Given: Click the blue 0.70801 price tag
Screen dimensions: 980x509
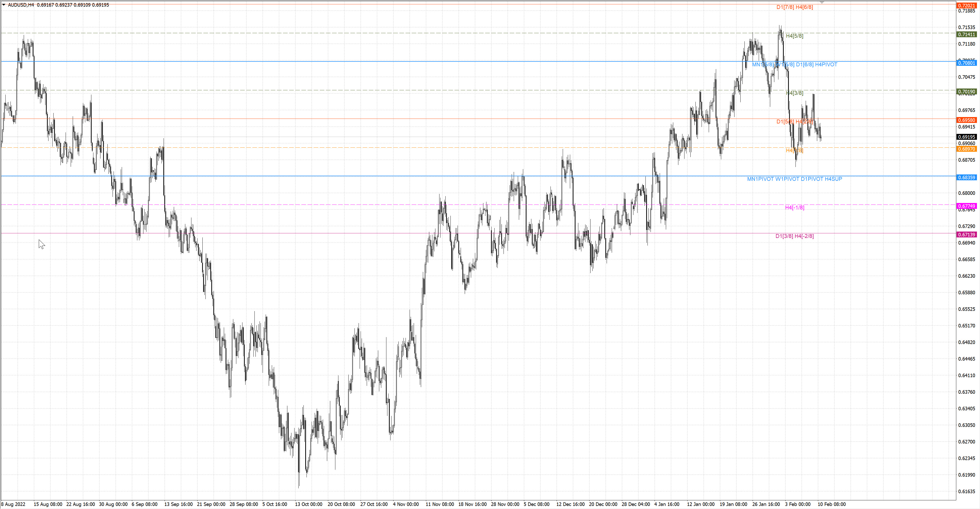Looking at the screenshot, I should coord(966,63).
